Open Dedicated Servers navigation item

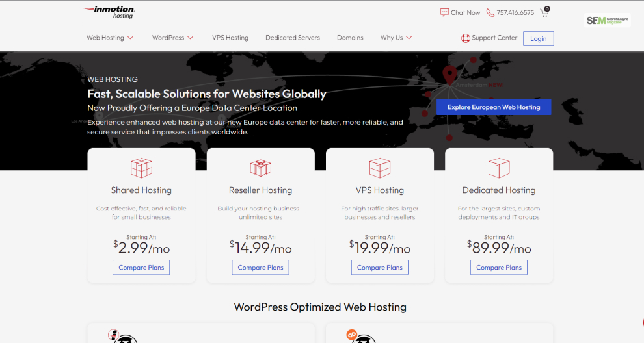293,37
